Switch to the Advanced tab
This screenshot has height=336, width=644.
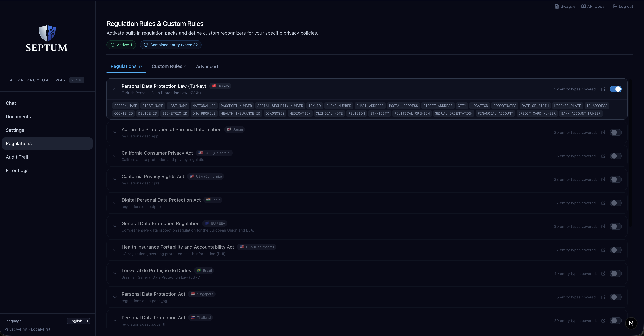point(207,67)
